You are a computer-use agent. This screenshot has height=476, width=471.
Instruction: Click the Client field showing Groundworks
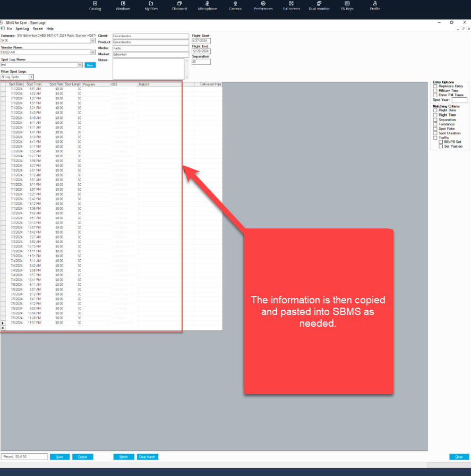pyautogui.click(x=150, y=36)
